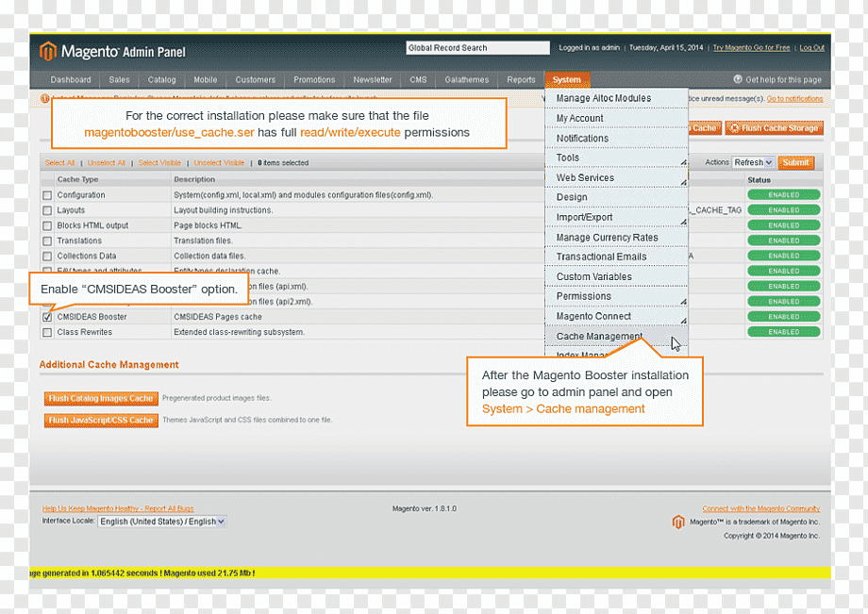Select Transactional Emails menu item
Image resolution: width=868 pixels, height=614 pixels.
(616, 257)
